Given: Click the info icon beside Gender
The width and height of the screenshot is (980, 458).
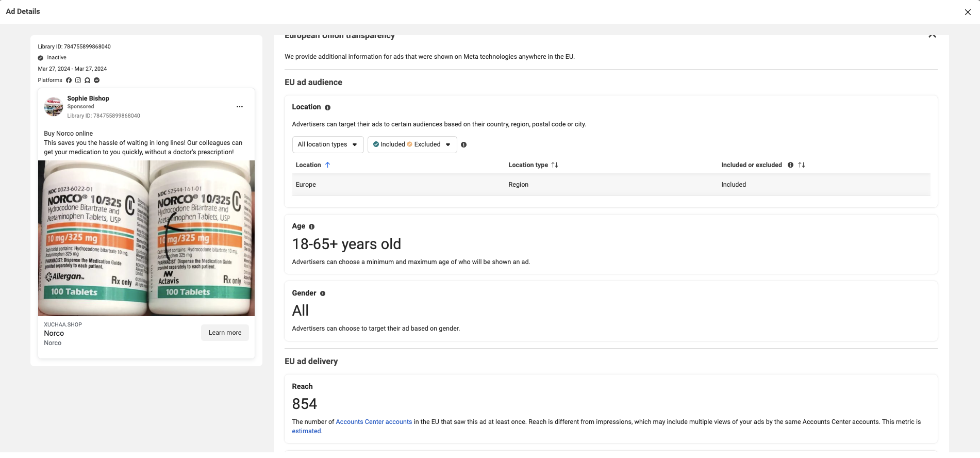Looking at the screenshot, I should [x=323, y=293].
